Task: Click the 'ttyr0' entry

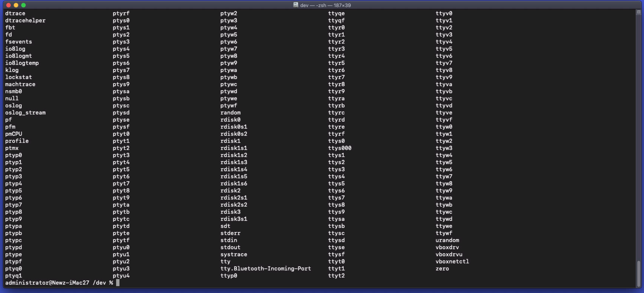Action: coord(336,27)
